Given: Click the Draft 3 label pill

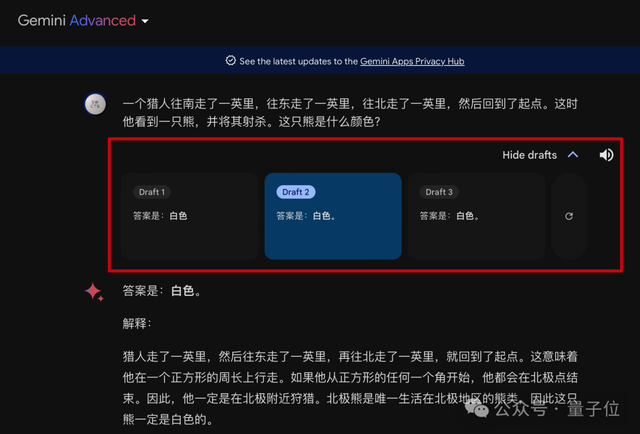Looking at the screenshot, I should pos(439,192).
